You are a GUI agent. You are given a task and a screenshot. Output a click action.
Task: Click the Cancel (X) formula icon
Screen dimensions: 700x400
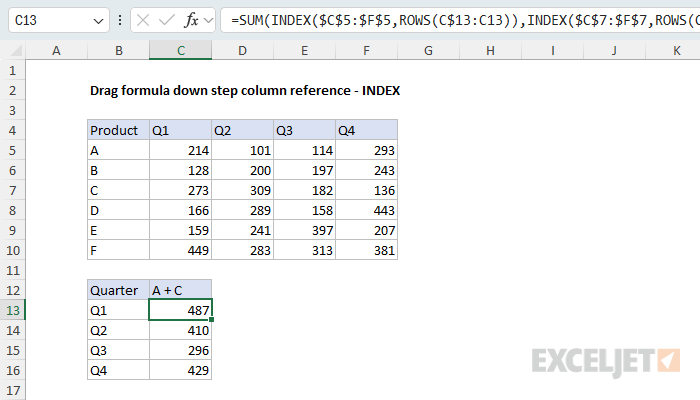(x=143, y=20)
